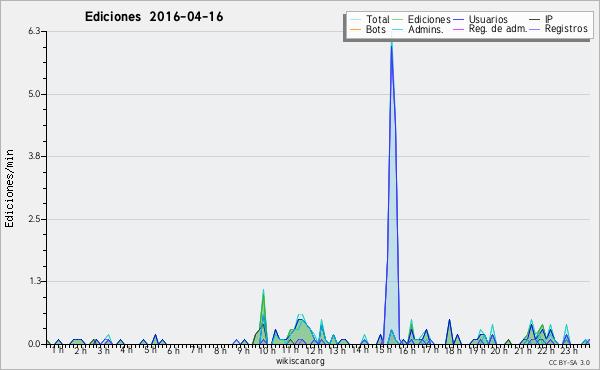Click the Total legend color line
The width and height of the screenshot is (600, 370).
click(x=355, y=20)
